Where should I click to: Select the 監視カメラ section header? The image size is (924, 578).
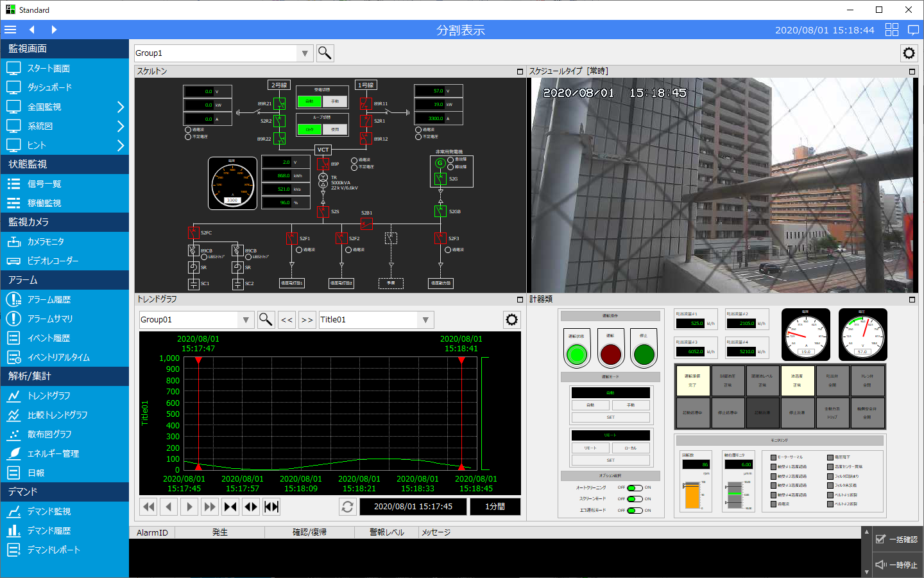click(64, 222)
